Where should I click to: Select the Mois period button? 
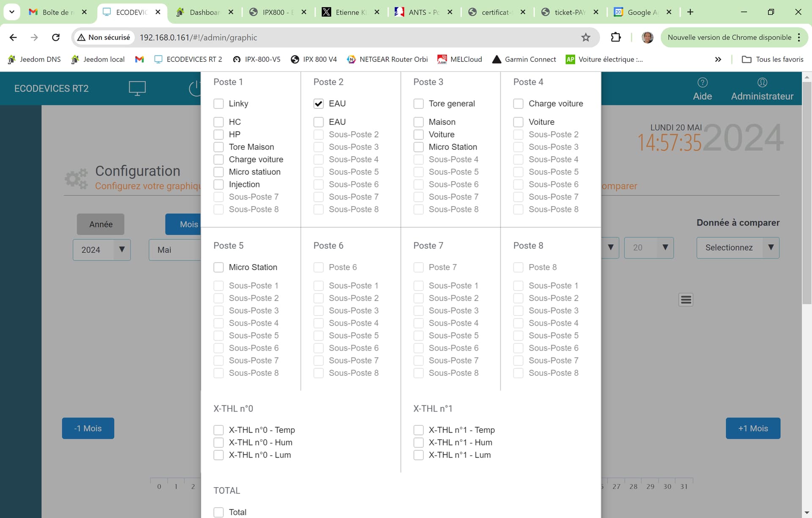point(183,224)
